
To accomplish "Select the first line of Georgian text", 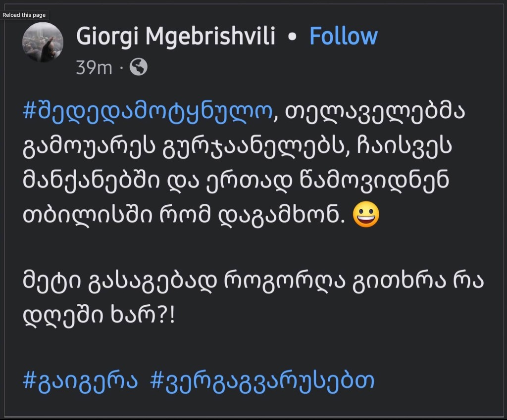I will tap(243, 111).
